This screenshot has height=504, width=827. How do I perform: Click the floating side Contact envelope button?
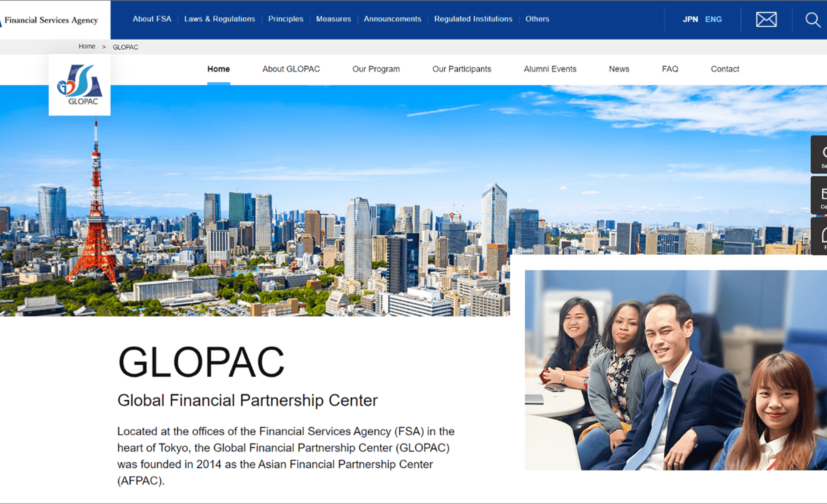pyautogui.click(x=820, y=196)
